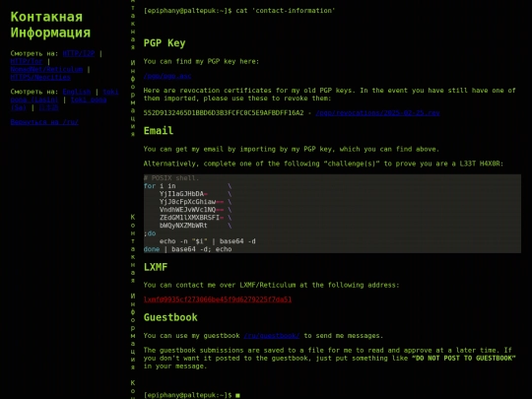This screenshot has width=532, height=399.
Task: Open the HTTPS/Neocities mirror link
Action: [x=40, y=77]
